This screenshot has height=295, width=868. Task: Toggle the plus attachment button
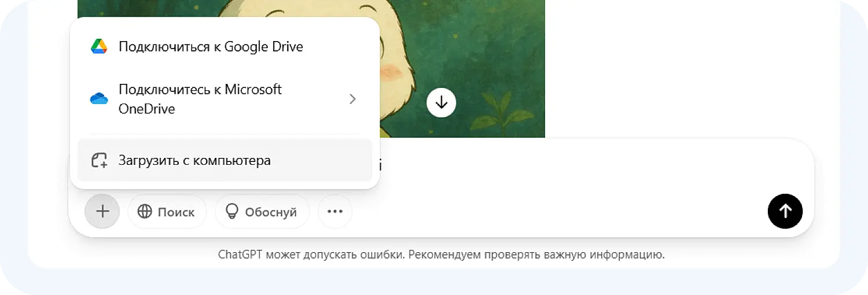[x=102, y=212]
